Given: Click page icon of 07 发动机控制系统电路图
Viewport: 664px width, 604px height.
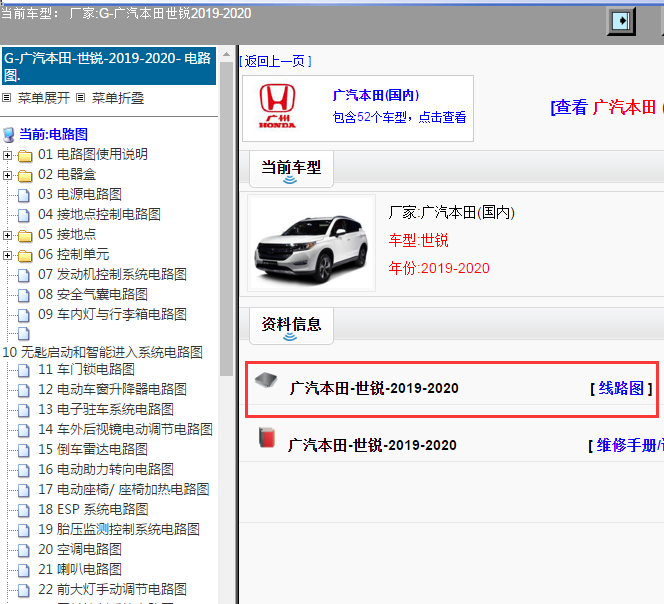Looking at the screenshot, I should click(x=24, y=275).
